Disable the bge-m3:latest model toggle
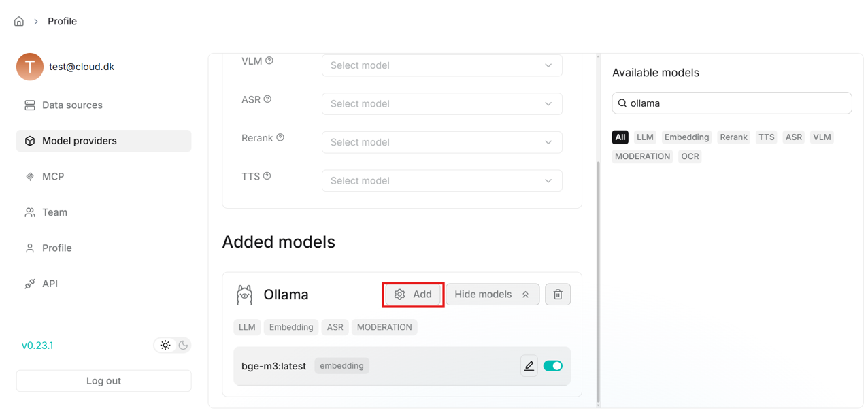The height and width of the screenshot is (419, 868). 552,366
